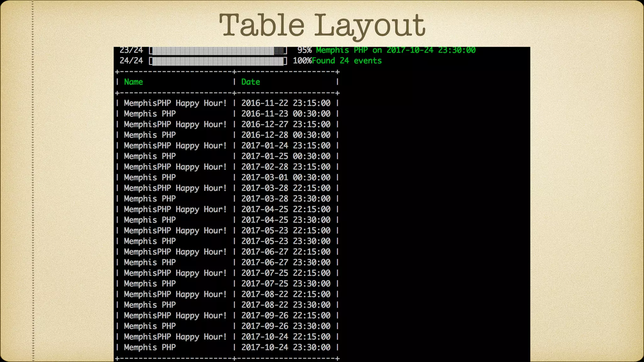The image size is (644, 362).
Task: Click the 'Found 24 events' message
Action: (347, 61)
